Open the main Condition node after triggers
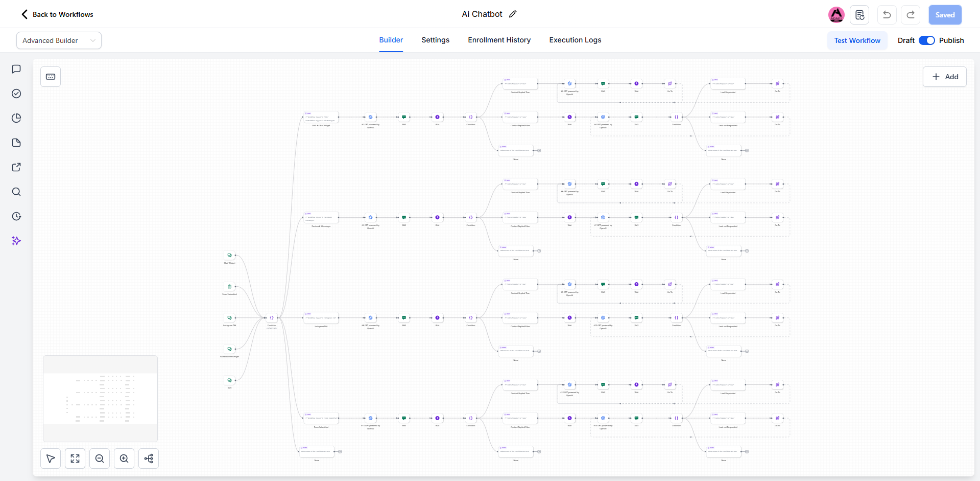The width and height of the screenshot is (980, 481). 272,317
